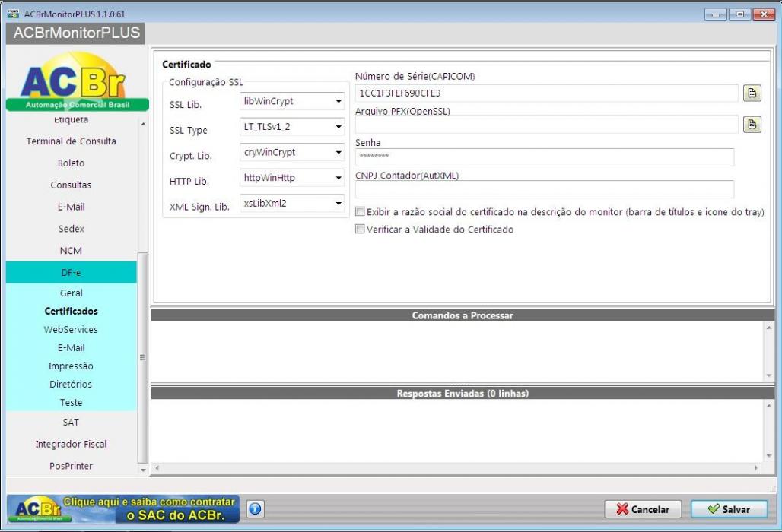Select the DF-e section
Viewport: 782px width, 532px height.
pos(72,273)
